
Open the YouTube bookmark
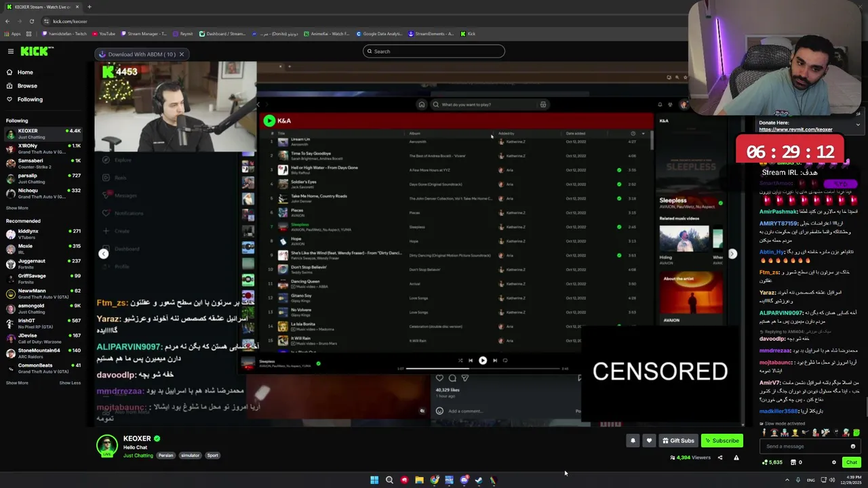click(x=103, y=34)
